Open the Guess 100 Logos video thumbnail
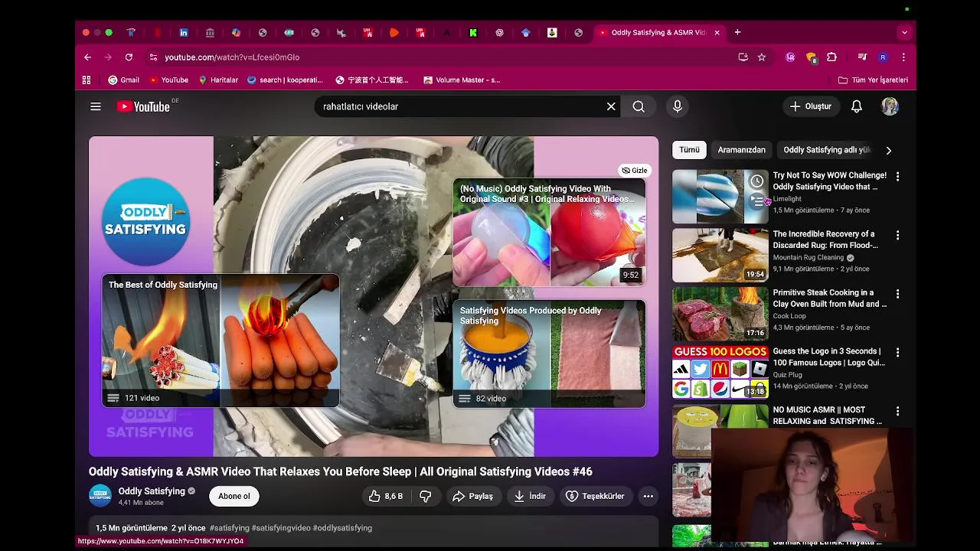 (x=720, y=372)
